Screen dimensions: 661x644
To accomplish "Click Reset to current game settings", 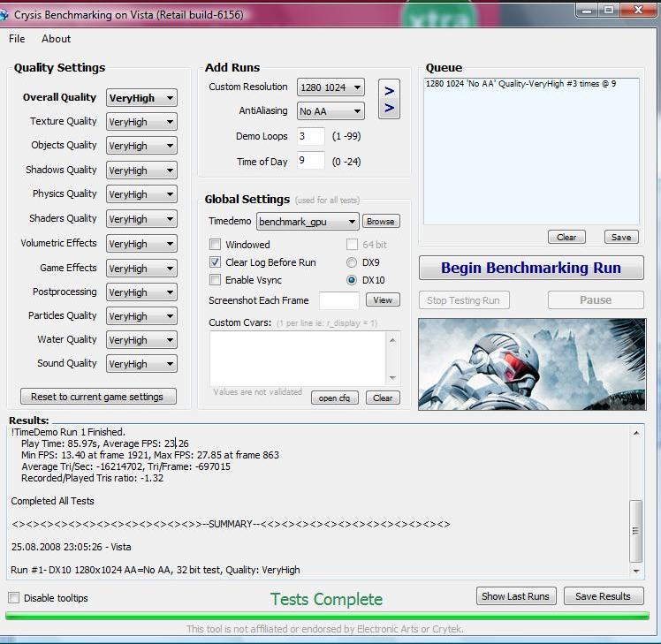I will (98, 397).
